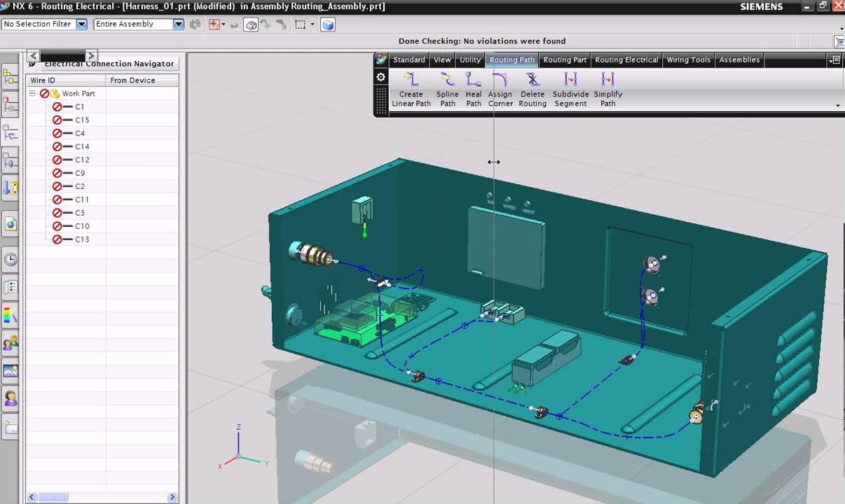Click the pin icon beside navigator title
This screenshot has height=504, width=845.
coord(32,64)
